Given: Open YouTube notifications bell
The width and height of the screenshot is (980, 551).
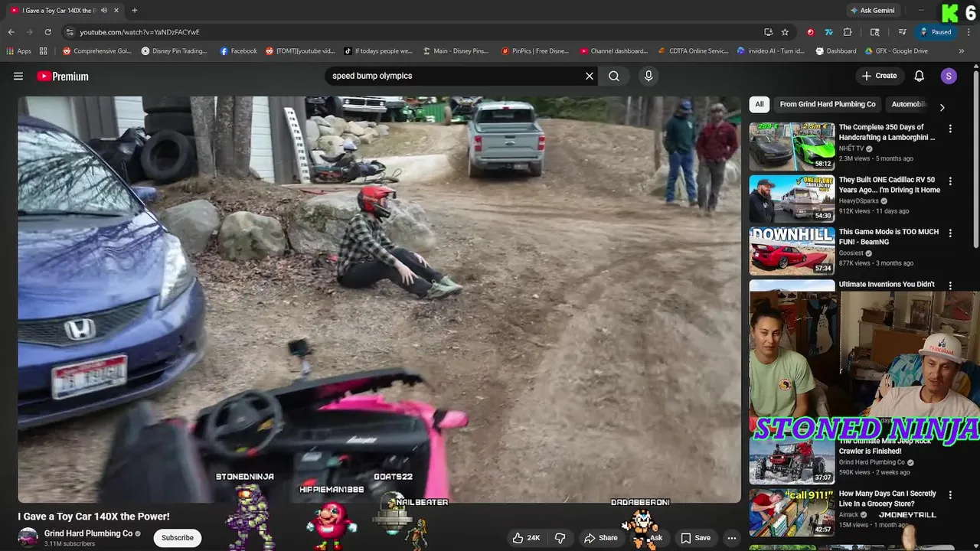Looking at the screenshot, I should (x=920, y=76).
